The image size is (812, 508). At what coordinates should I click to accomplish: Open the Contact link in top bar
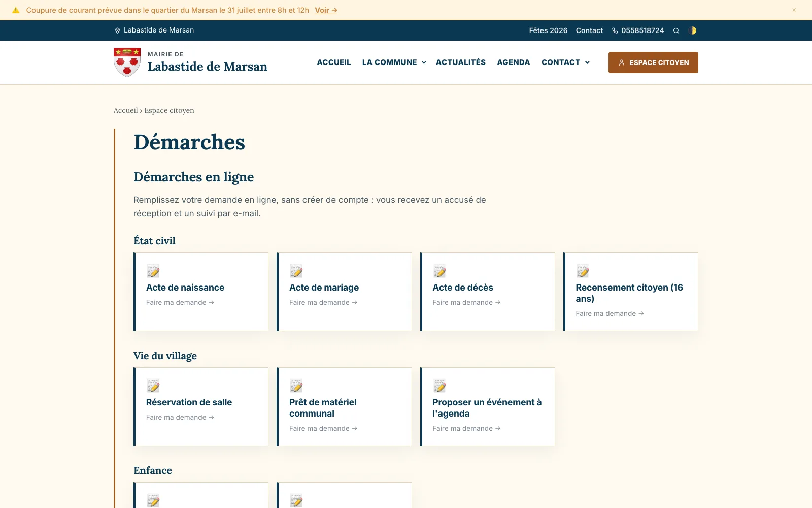[589, 30]
